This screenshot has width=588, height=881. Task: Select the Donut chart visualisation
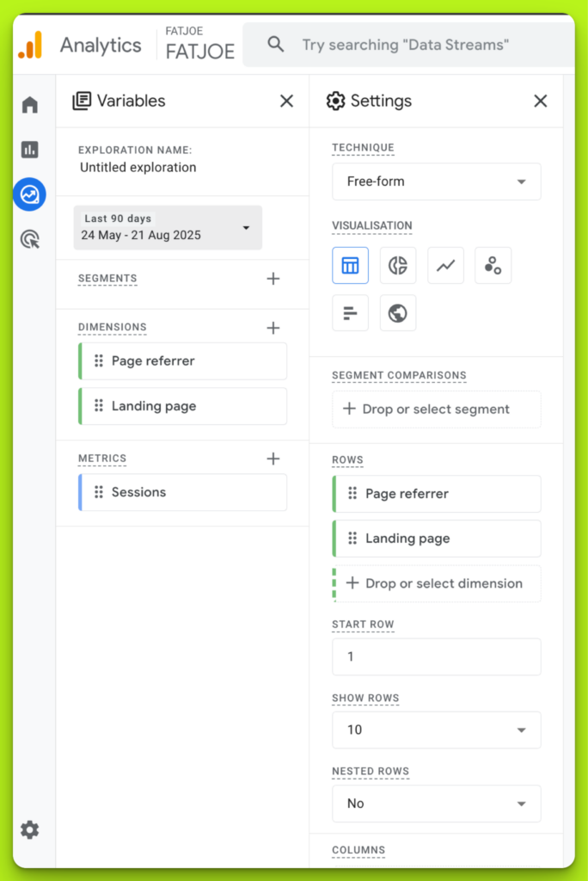tap(398, 265)
